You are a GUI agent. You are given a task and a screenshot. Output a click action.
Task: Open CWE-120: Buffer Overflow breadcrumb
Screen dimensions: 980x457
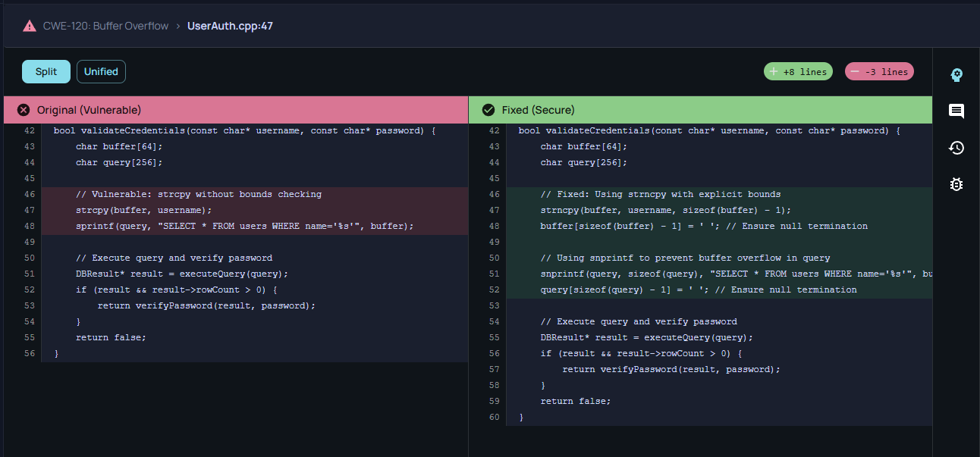[105, 26]
